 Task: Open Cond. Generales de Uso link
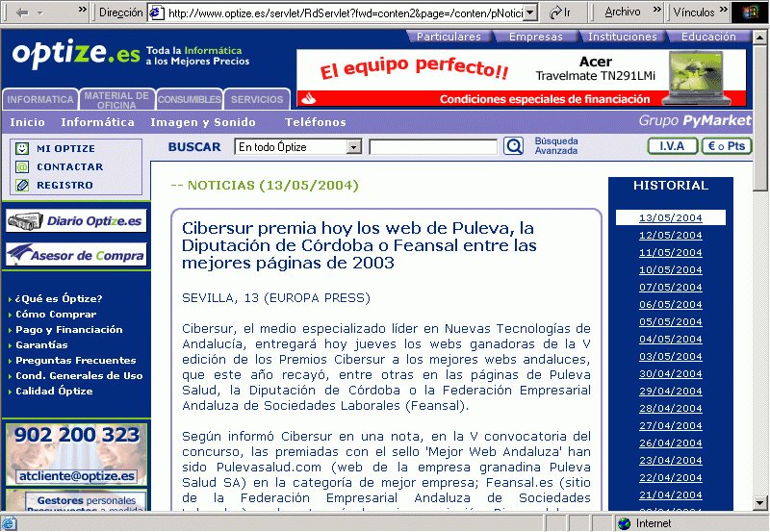[x=79, y=375]
